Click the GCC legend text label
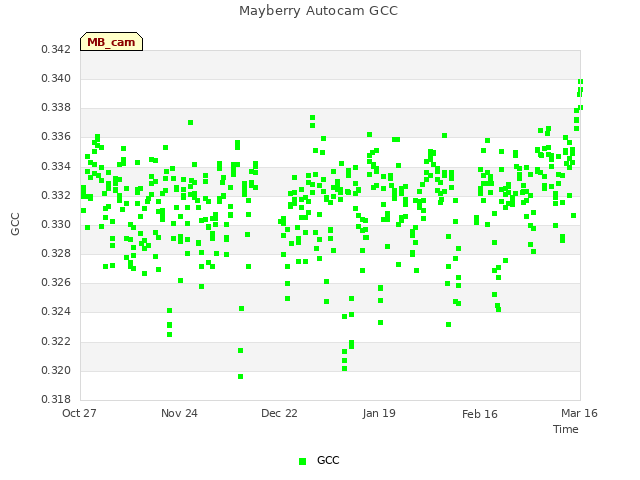The image size is (640, 480). click(328, 460)
